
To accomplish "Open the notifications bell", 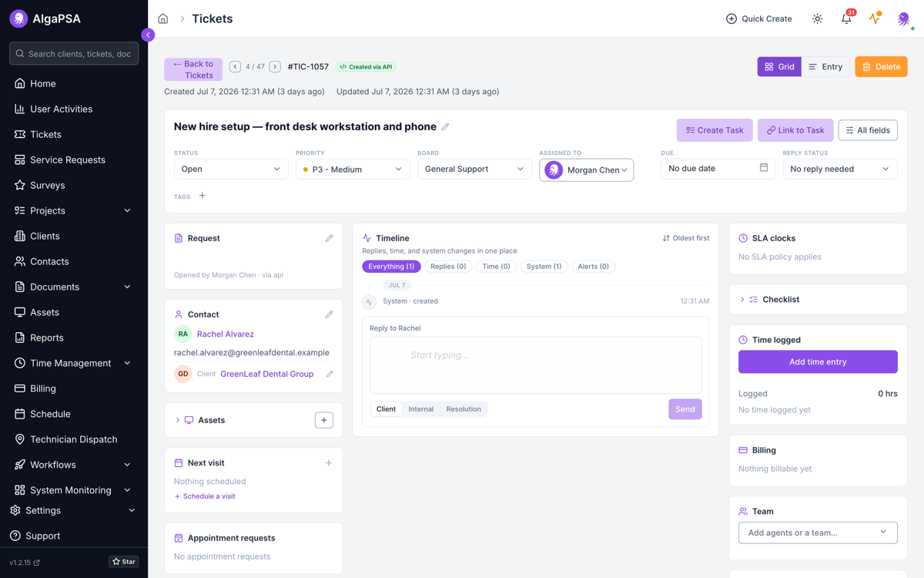I will pos(846,18).
